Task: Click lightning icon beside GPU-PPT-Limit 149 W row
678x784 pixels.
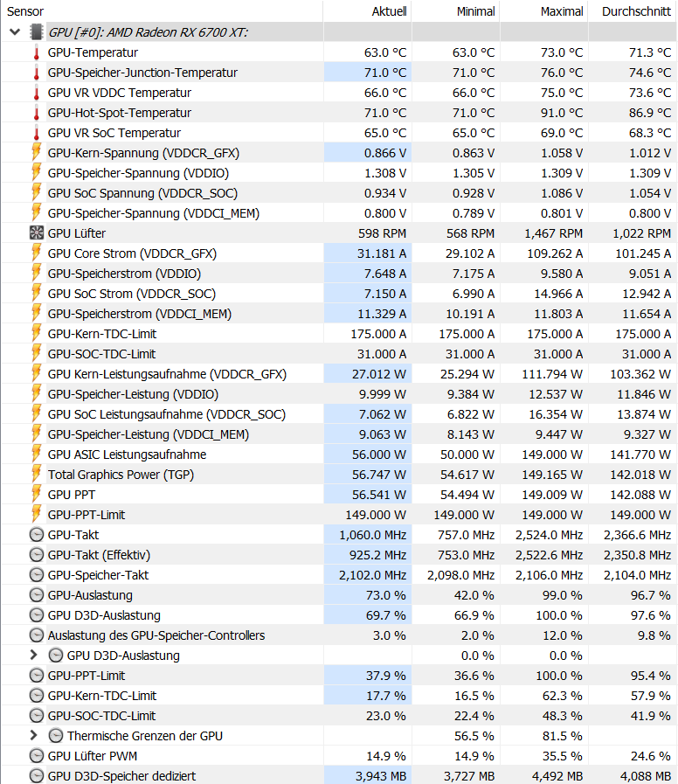Action: tap(36, 514)
